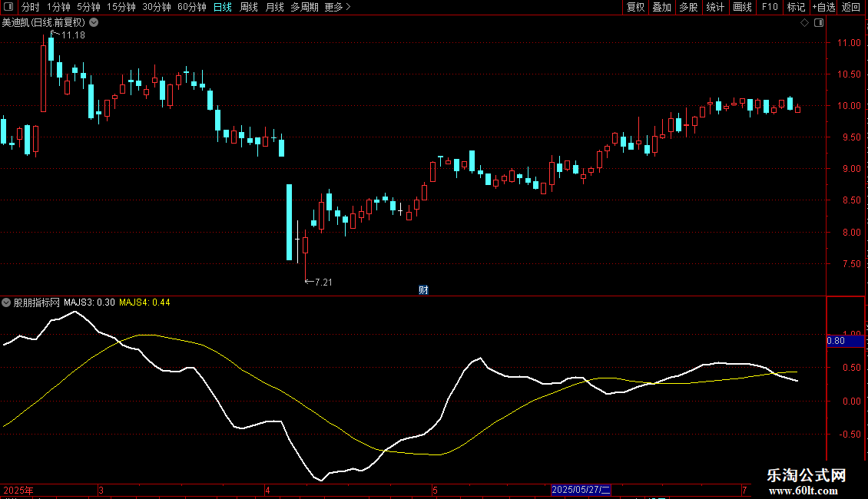This screenshot has width=868, height=499.
Task: Click the 10.00 price axis label
Action: pos(849,106)
